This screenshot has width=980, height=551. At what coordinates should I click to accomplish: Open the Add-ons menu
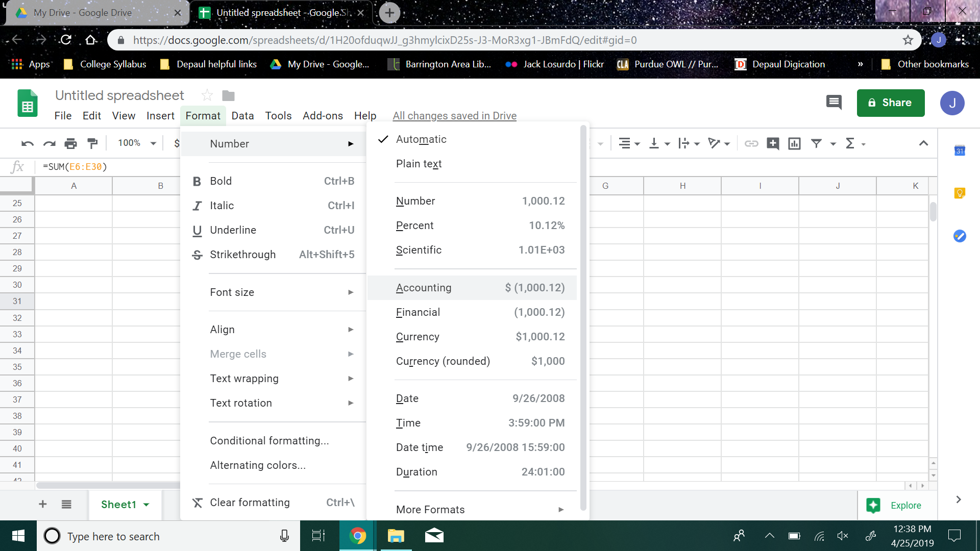tap(323, 116)
